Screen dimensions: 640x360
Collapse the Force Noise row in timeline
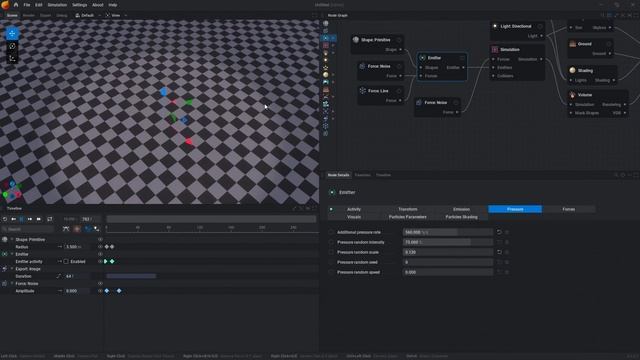tap(12, 283)
